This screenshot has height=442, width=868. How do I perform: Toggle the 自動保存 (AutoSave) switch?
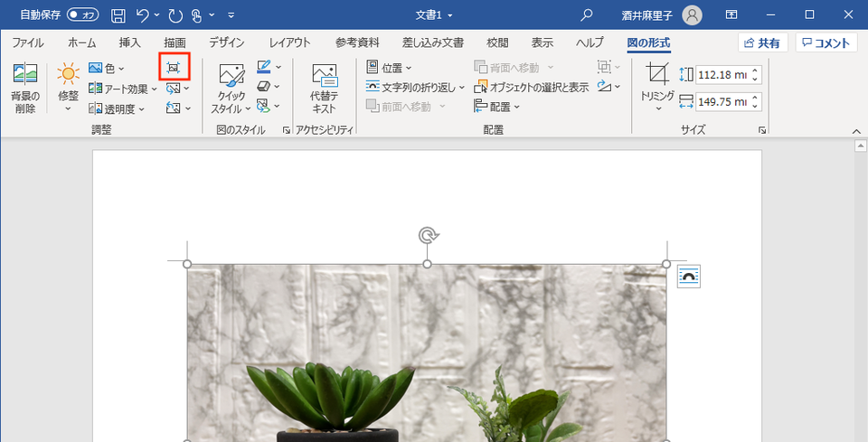(x=82, y=15)
